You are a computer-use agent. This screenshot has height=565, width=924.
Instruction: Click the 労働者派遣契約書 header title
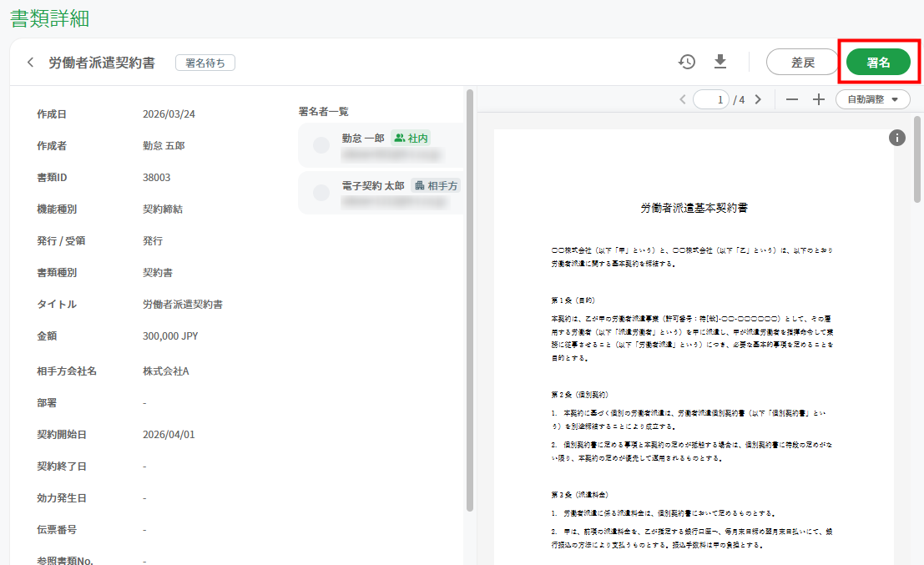pyautogui.click(x=102, y=63)
